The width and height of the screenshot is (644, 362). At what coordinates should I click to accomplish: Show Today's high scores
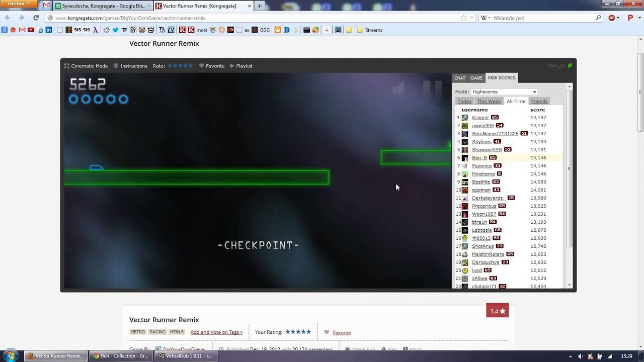pos(464,102)
